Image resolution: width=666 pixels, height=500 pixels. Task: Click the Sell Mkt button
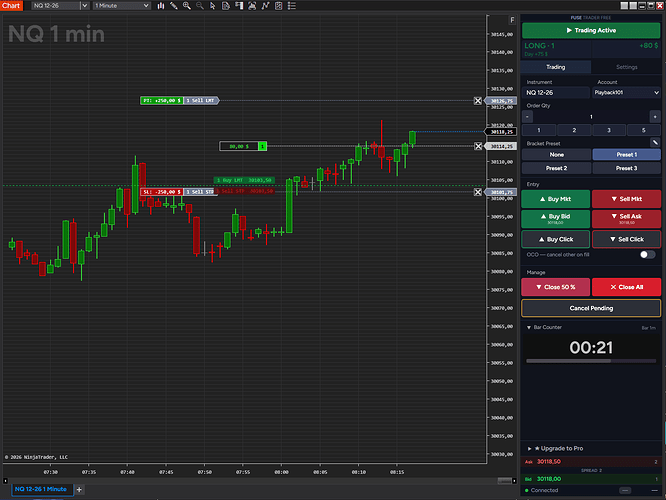[x=626, y=199]
